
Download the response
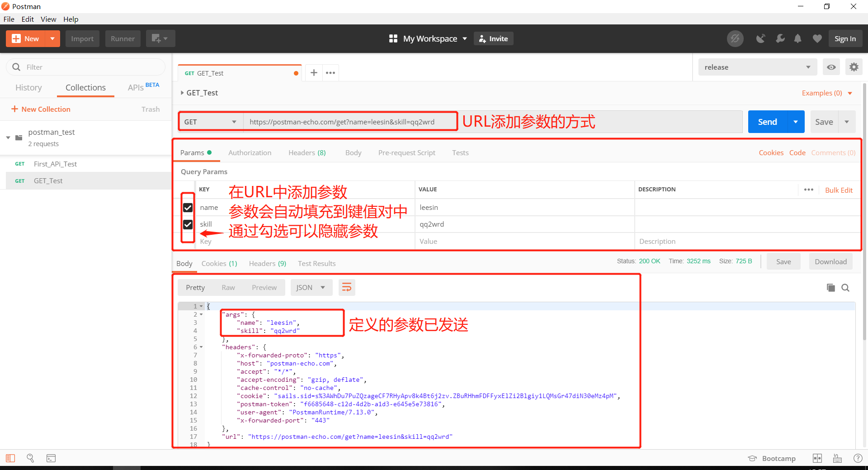coord(830,261)
